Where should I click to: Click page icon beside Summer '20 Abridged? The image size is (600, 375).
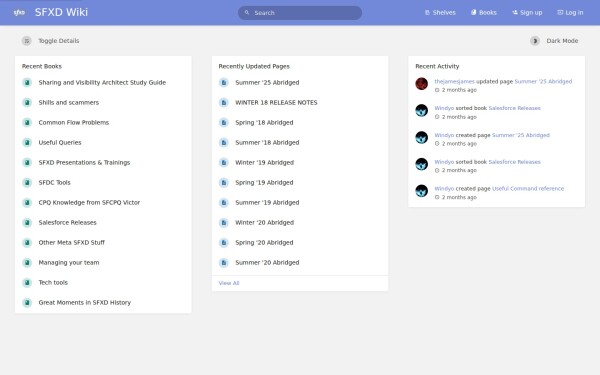(x=224, y=262)
